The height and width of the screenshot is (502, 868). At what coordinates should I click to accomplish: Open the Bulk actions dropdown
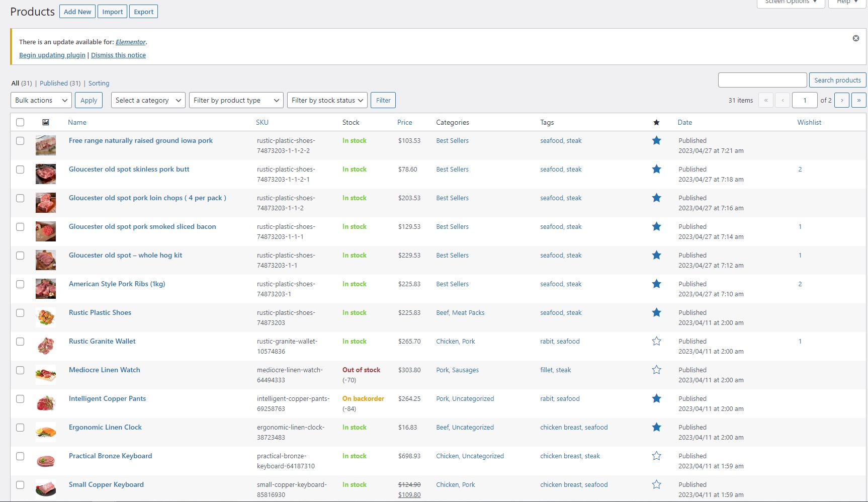point(41,100)
